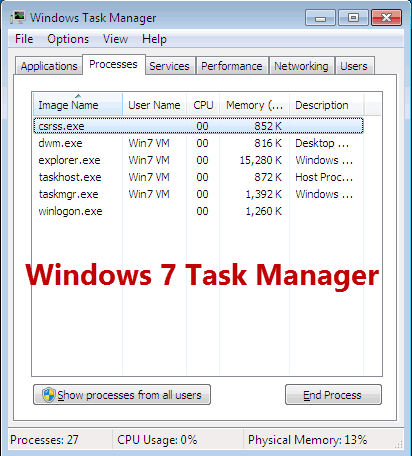Open the View menu

pos(115,39)
